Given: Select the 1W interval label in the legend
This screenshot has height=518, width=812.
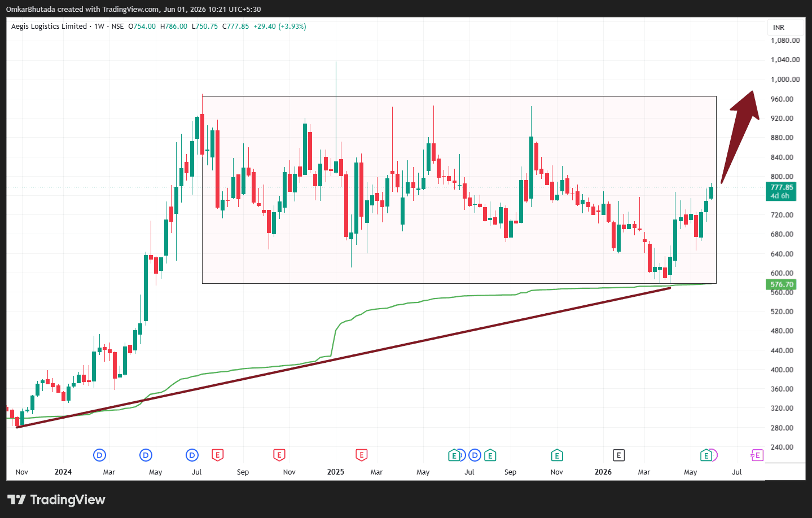Looking at the screenshot, I should pyautogui.click(x=99, y=27).
